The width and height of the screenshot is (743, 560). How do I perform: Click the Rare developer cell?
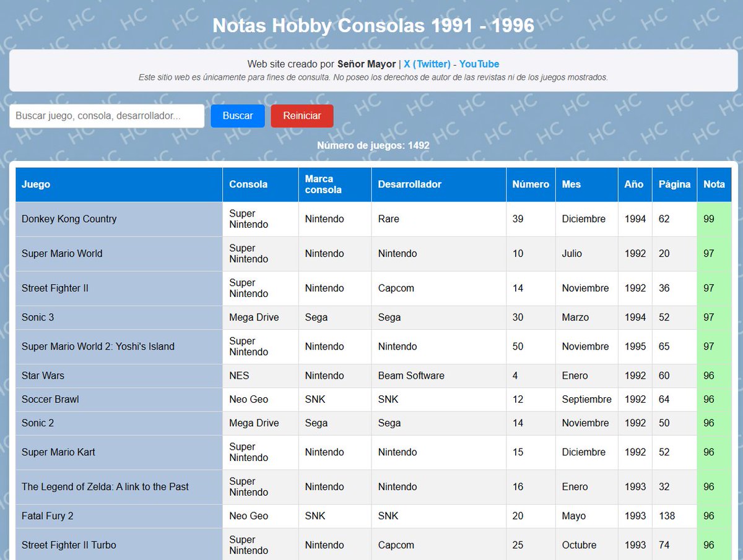point(439,219)
